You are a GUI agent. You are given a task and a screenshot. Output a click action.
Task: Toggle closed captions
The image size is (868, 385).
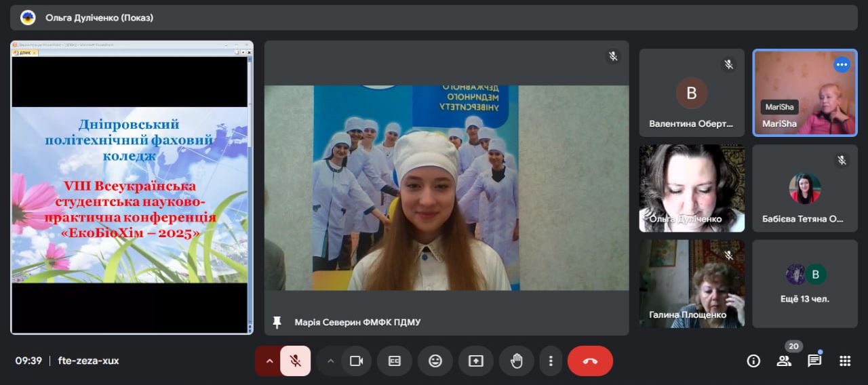click(395, 361)
